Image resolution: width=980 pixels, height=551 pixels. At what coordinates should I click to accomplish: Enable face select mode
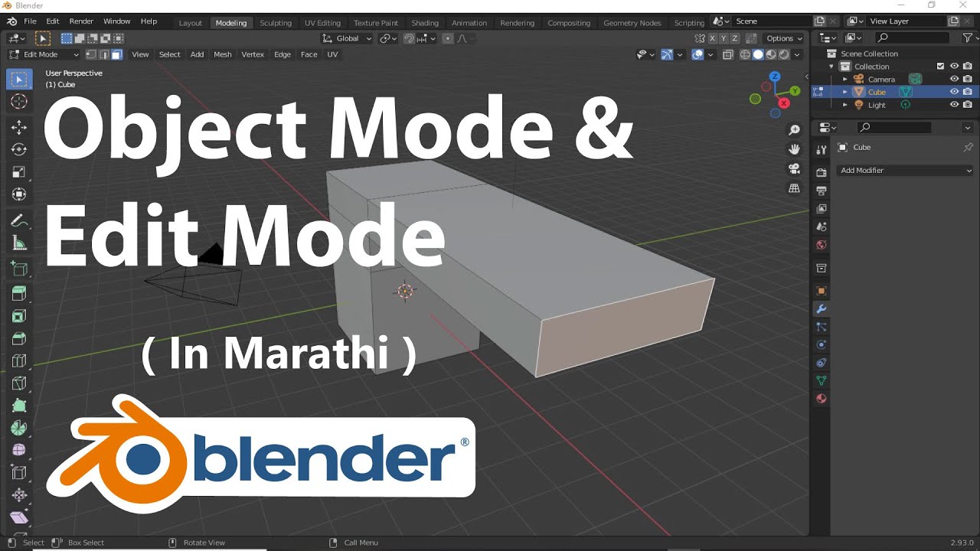[116, 54]
